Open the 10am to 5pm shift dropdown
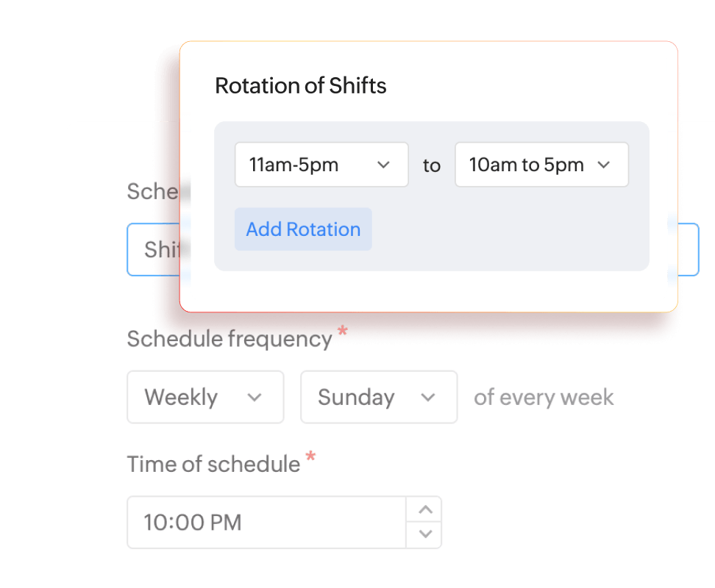The width and height of the screenshot is (715, 588). (541, 165)
